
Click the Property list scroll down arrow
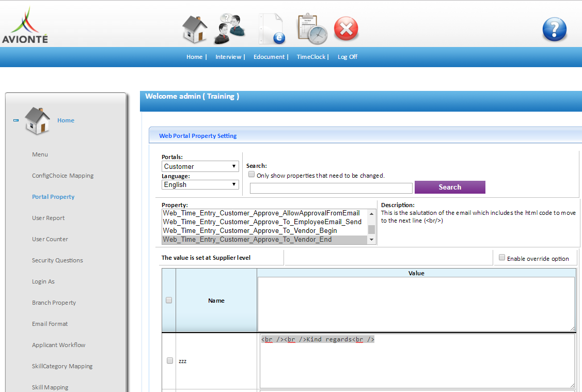[x=371, y=240]
